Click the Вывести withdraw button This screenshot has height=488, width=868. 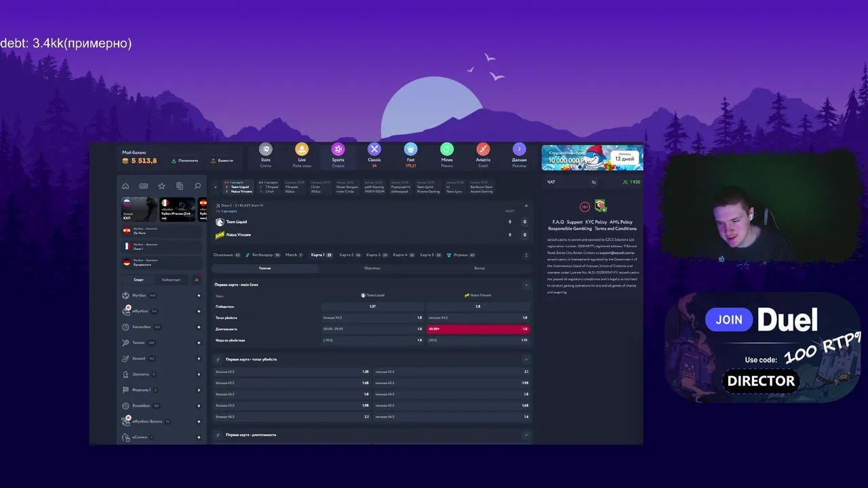pyautogui.click(x=222, y=161)
